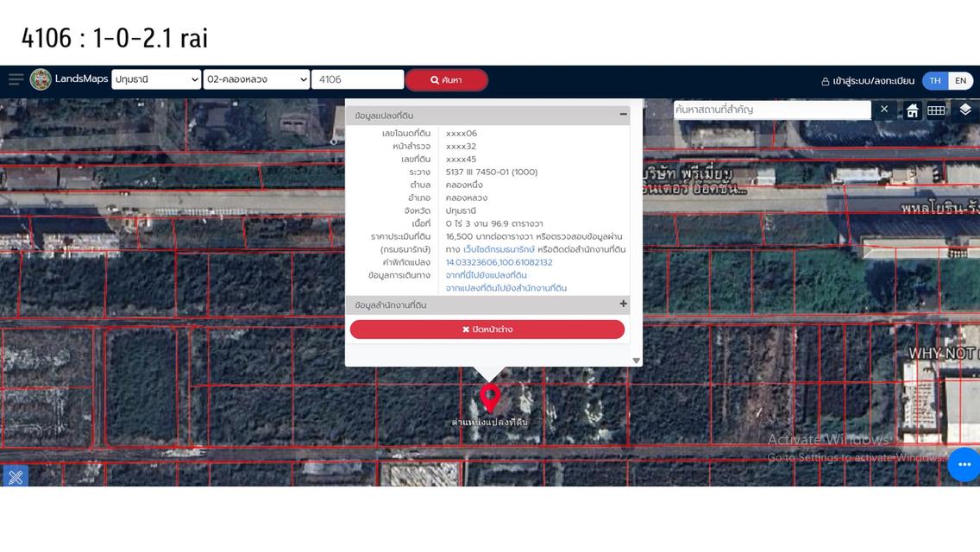Click the ปิดหน้าต่าง close window button

point(487,329)
